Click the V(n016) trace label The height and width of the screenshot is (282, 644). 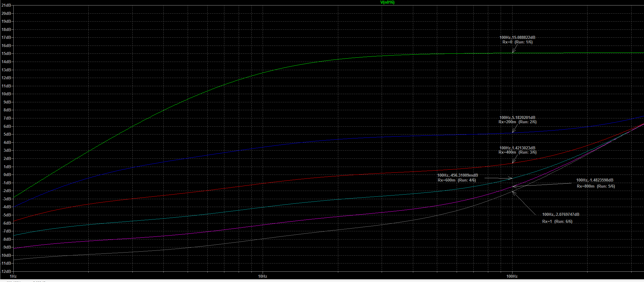[387, 2]
